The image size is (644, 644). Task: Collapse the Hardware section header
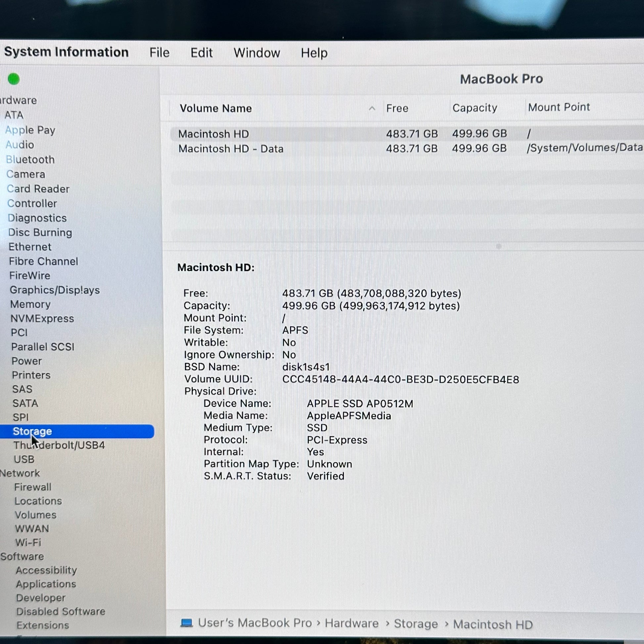[18, 100]
